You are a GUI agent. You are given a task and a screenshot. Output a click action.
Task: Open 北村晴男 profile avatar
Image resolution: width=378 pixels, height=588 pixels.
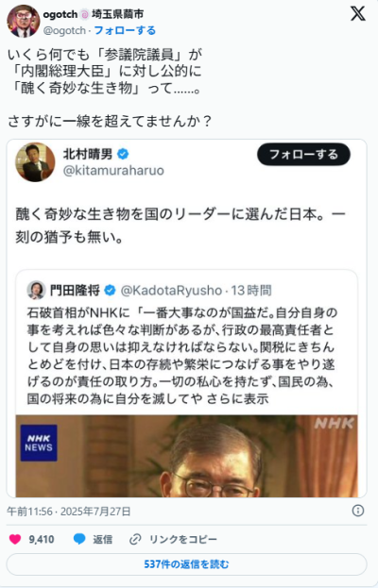pos(35,162)
